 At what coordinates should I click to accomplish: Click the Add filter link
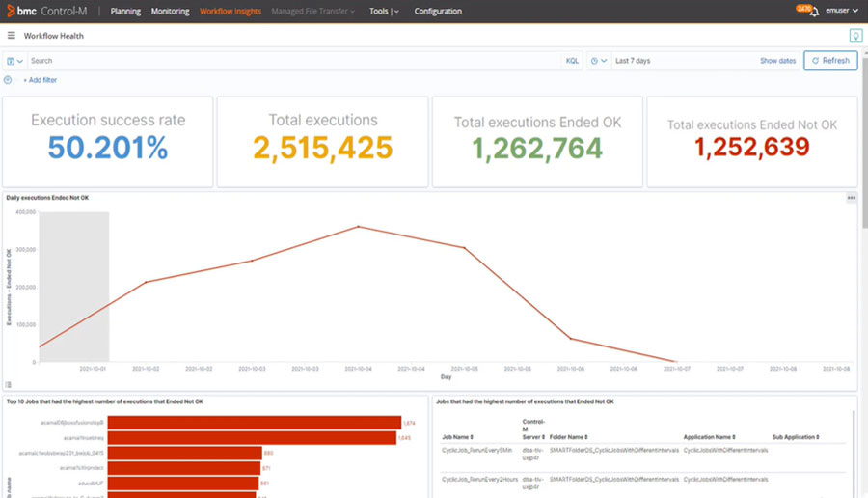click(x=40, y=80)
